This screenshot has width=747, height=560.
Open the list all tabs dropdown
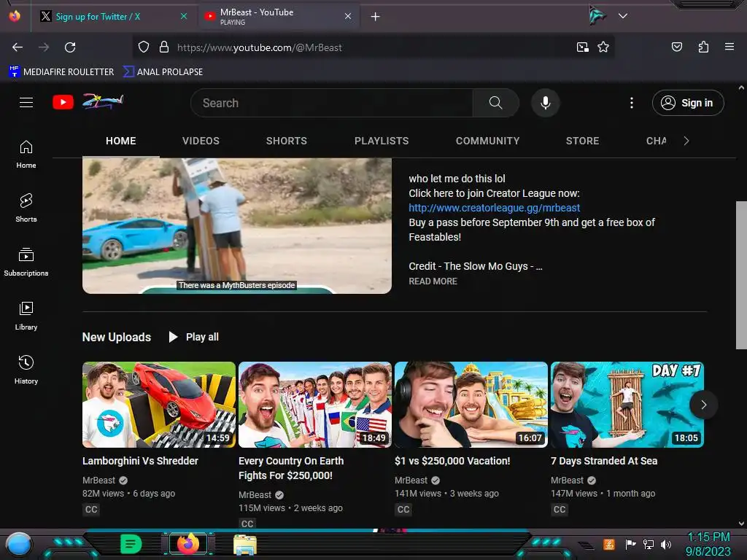coord(623,16)
